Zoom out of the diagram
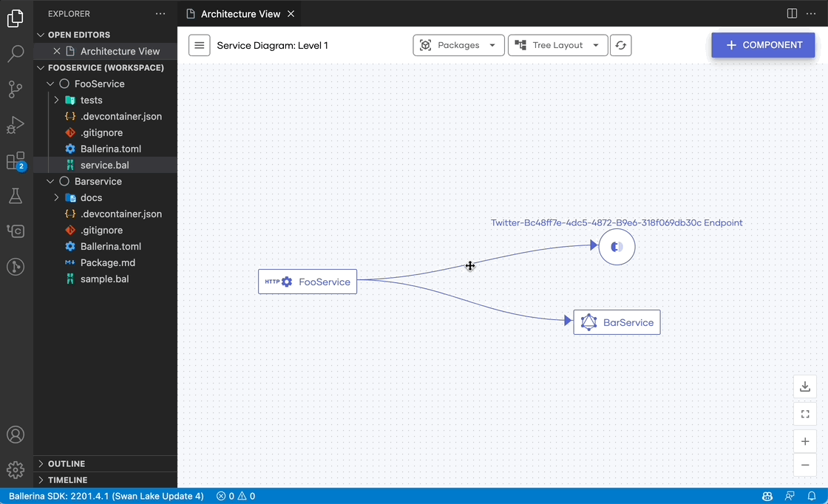This screenshot has width=828, height=504. [805, 465]
